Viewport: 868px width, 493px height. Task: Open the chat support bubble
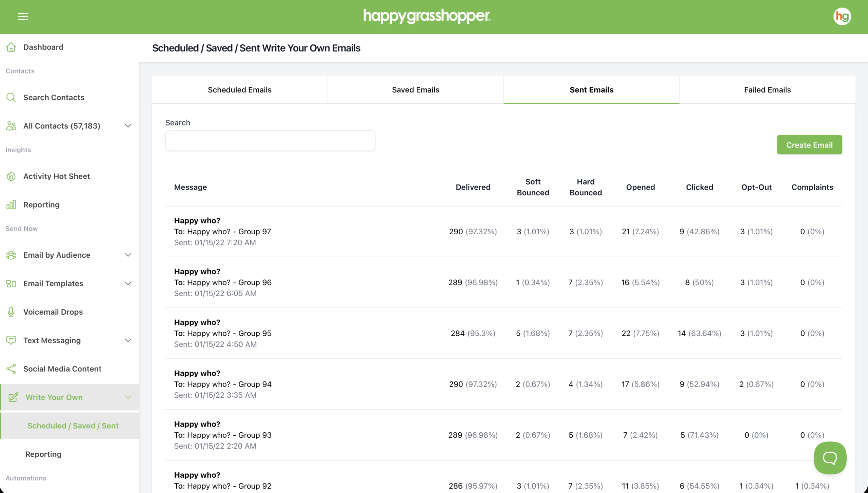click(x=830, y=458)
